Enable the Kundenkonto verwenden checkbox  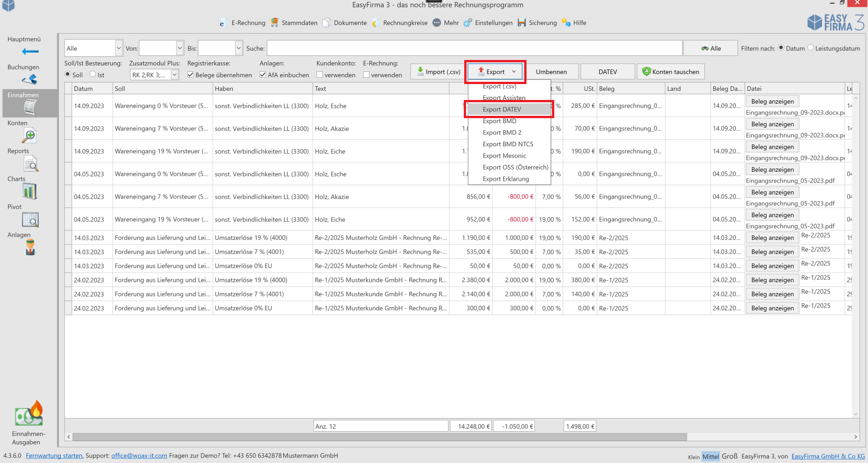320,75
